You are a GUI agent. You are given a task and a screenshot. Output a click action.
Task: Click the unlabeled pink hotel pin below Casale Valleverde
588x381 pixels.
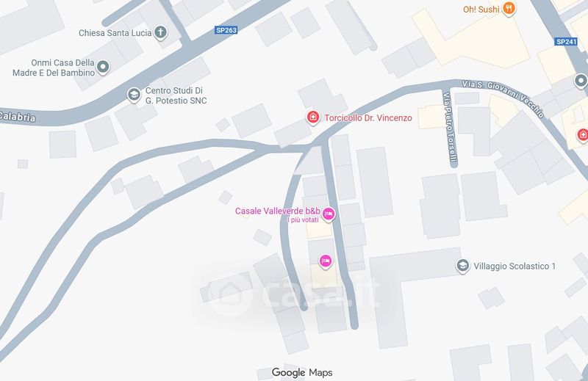tap(326, 261)
